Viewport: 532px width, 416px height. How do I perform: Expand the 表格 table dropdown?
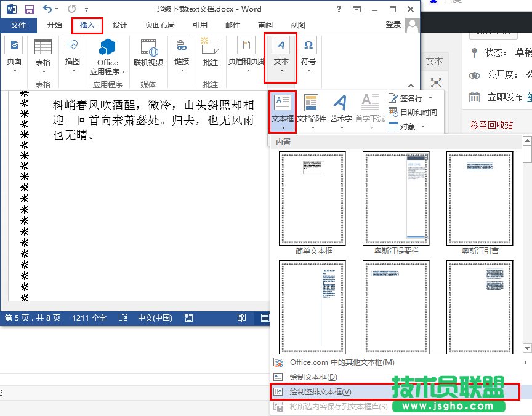(x=43, y=71)
